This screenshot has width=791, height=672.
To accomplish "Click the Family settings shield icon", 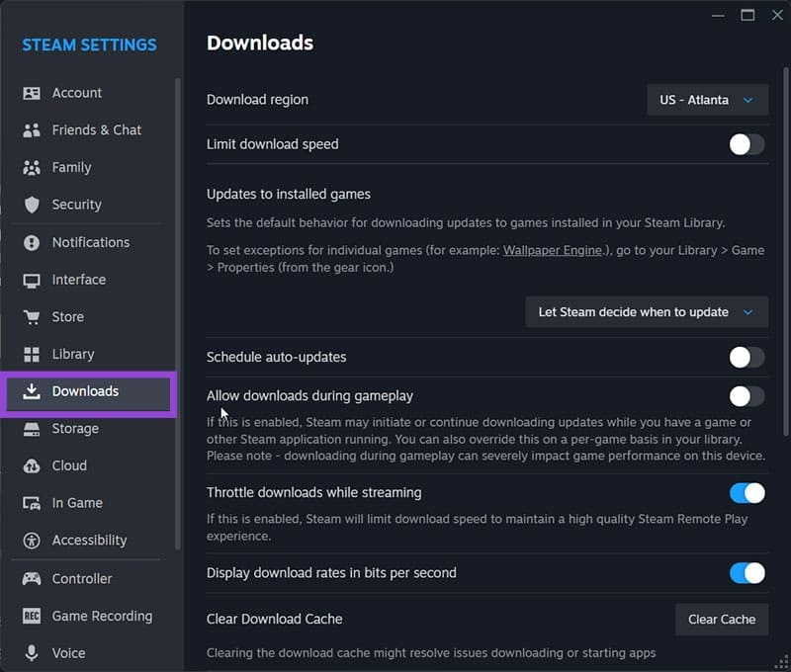I will click(x=34, y=168).
